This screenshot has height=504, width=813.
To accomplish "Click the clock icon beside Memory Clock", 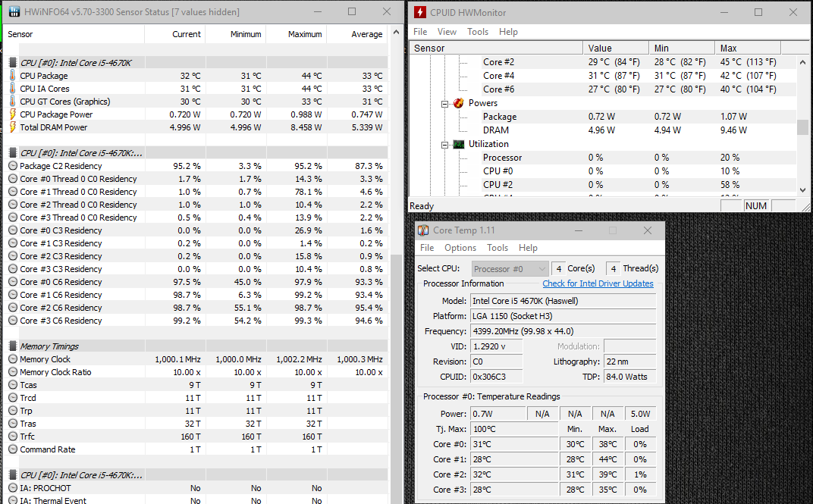I will tap(13, 359).
